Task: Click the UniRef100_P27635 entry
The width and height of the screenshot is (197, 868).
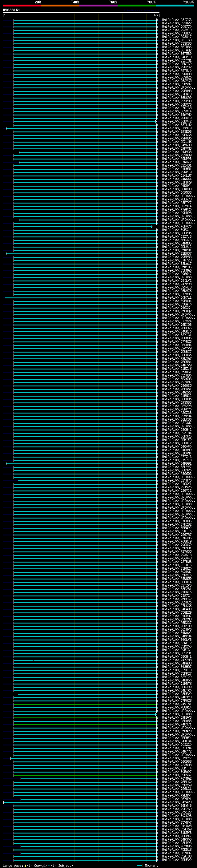Action: (176, 551)
